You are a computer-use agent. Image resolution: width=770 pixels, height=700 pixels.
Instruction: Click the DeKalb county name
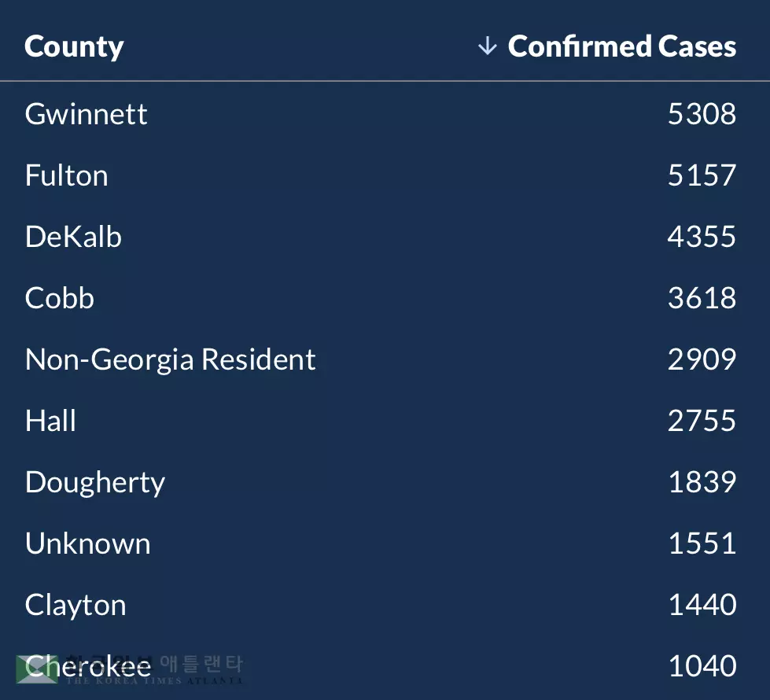[73, 237]
